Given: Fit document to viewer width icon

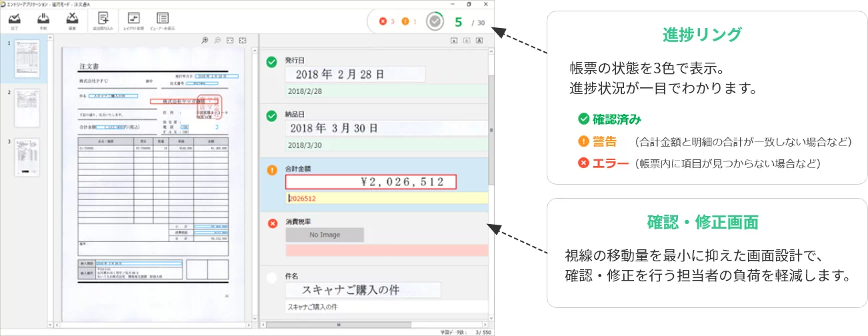Looking at the screenshot, I should point(230,41).
